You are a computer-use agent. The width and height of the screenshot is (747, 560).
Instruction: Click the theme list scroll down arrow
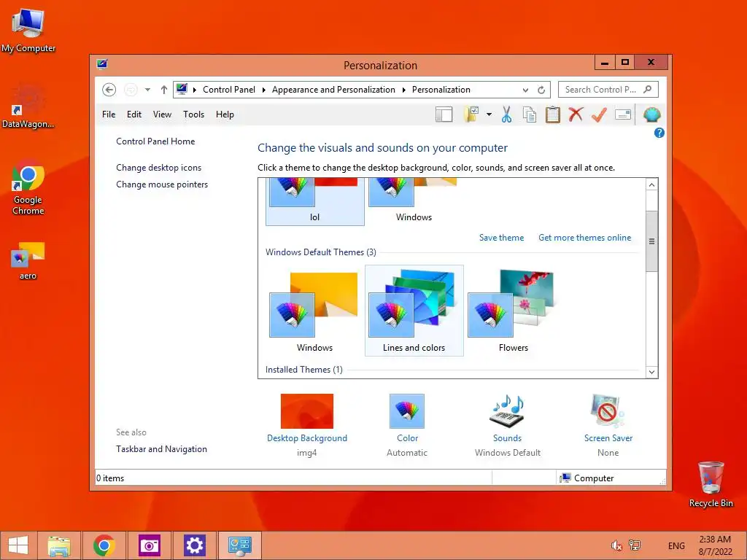[651, 372]
